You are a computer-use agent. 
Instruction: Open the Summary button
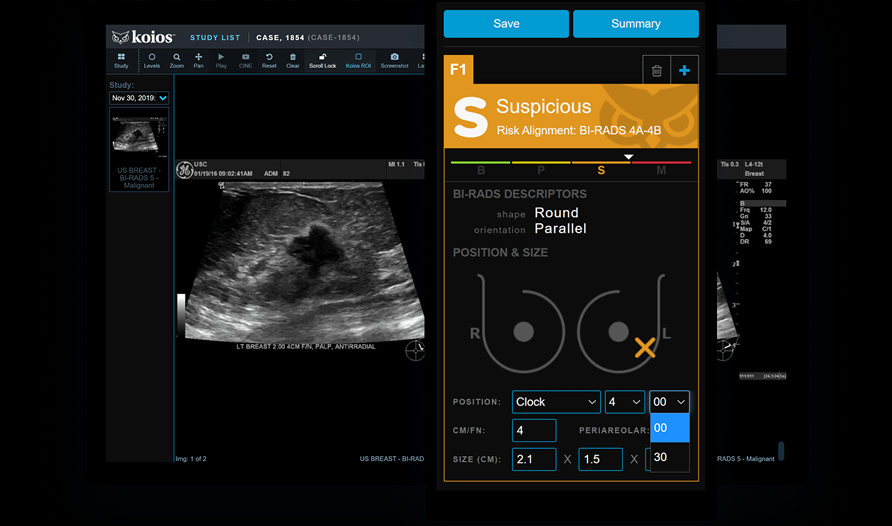[x=635, y=24]
